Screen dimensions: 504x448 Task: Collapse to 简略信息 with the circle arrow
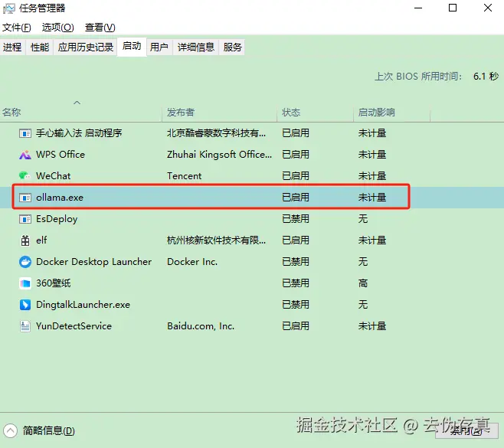click(x=10, y=430)
